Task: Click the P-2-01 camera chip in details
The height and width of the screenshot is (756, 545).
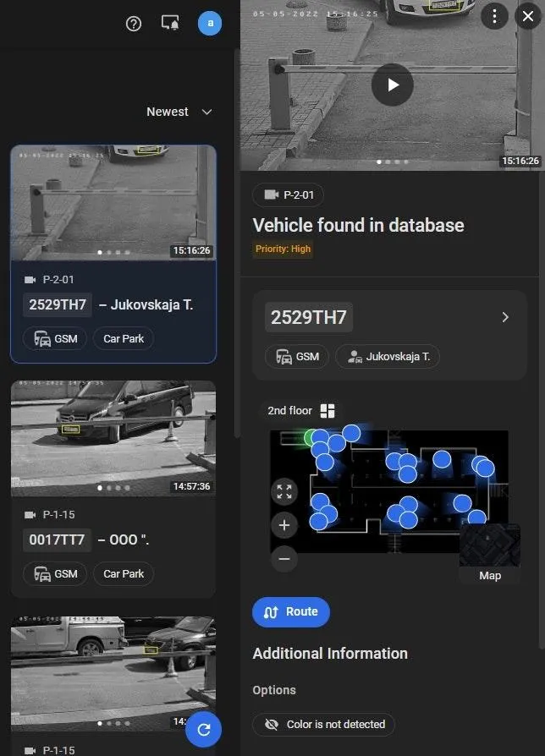Action: pyautogui.click(x=288, y=194)
